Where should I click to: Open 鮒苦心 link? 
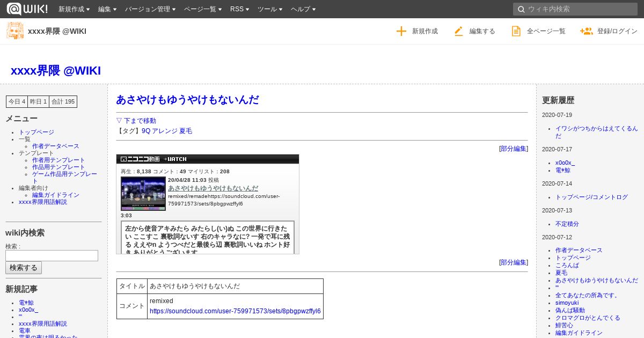[565, 325]
